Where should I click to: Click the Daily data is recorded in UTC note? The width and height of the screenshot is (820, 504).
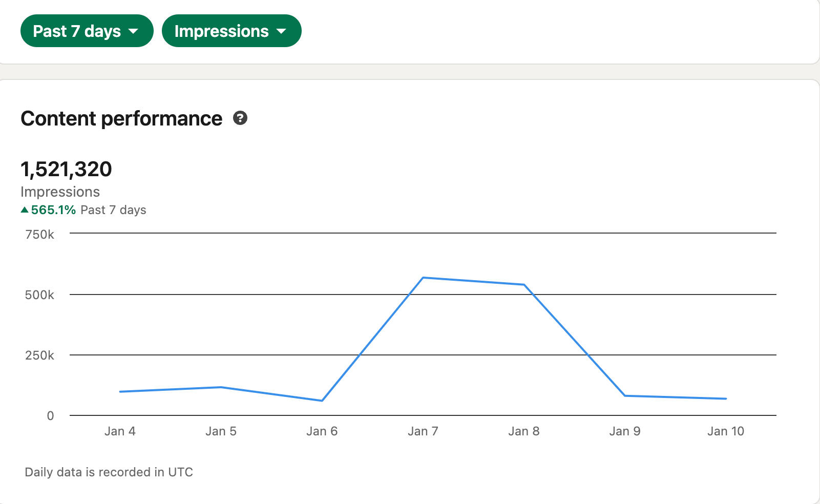coord(109,472)
